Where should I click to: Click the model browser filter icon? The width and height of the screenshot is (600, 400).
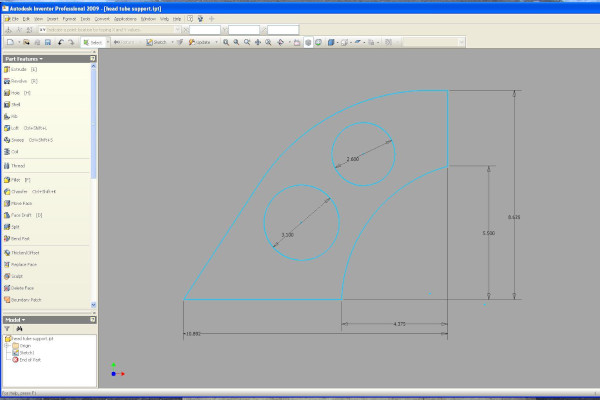pyautogui.click(x=7, y=328)
